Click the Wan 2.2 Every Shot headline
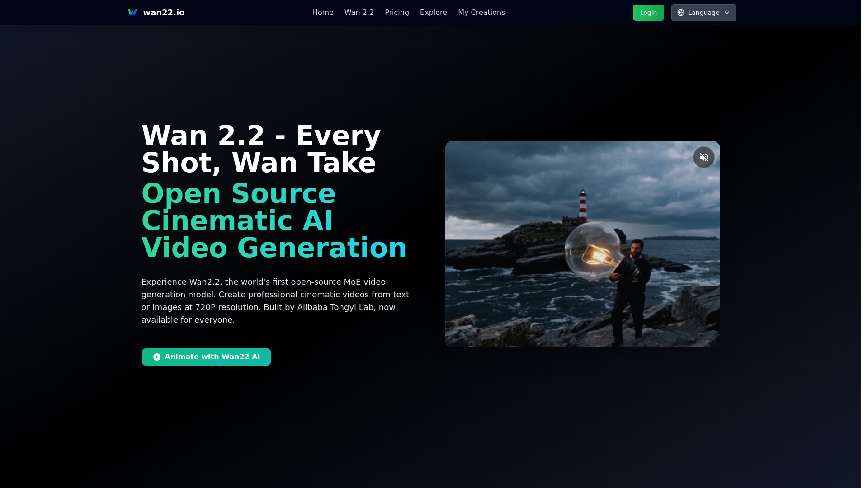This screenshot has width=868, height=488. (261, 149)
